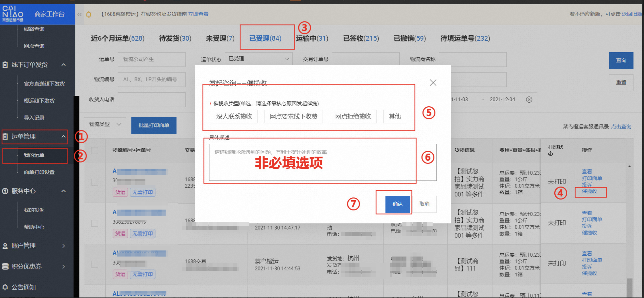Switch to 待发货(30) tab
Viewport: 644px width, 298px height.
pos(175,39)
